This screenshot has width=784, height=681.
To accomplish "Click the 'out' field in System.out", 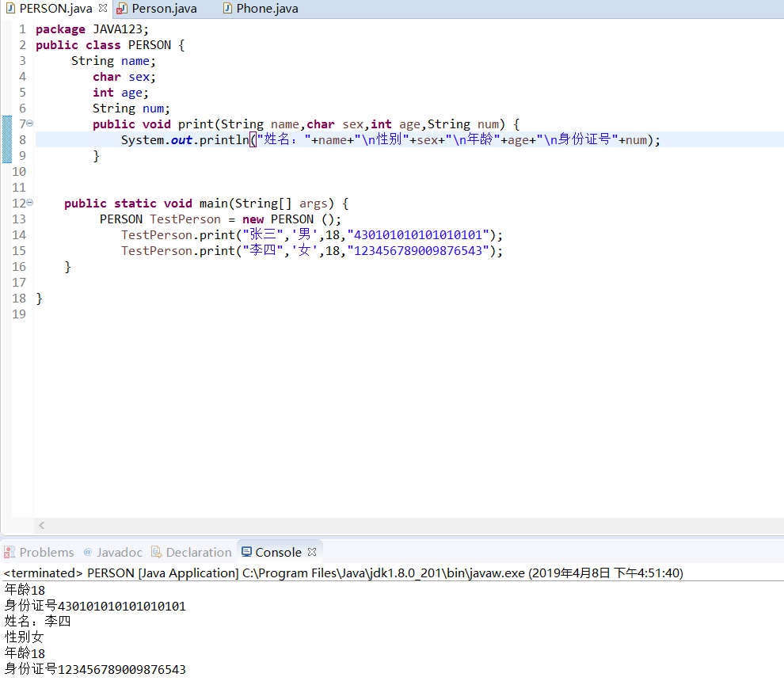I will pyautogui.click(x=181, y=140).
